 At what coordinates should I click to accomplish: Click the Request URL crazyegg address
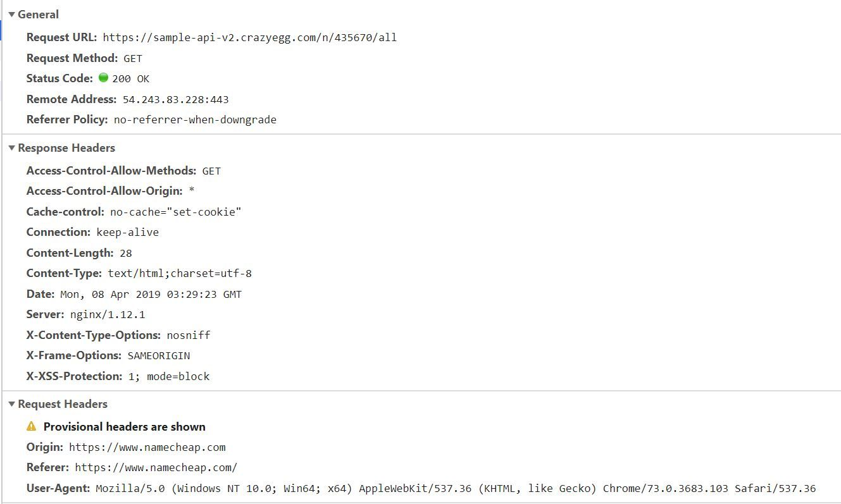(250, 37)
